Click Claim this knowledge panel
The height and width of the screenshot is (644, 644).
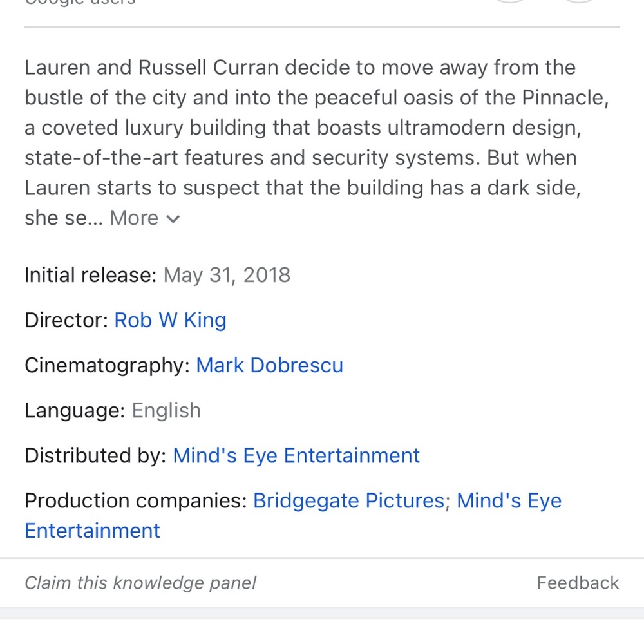[x=140, y=583]
